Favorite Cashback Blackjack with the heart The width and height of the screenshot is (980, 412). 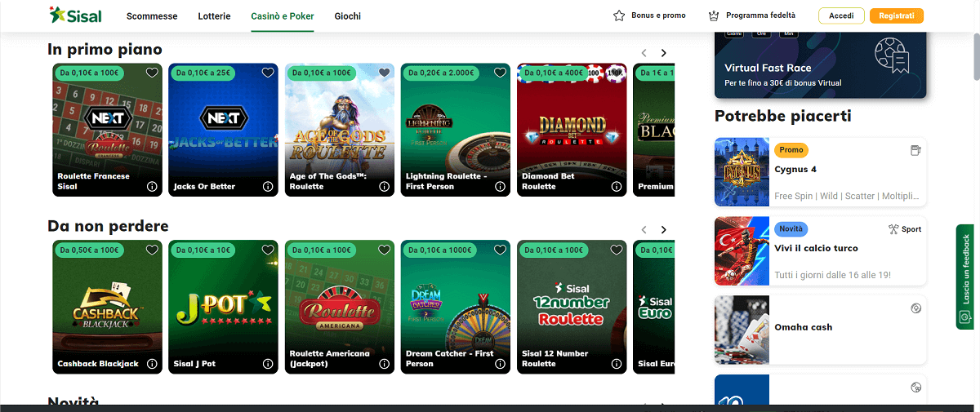coord(152,250)
